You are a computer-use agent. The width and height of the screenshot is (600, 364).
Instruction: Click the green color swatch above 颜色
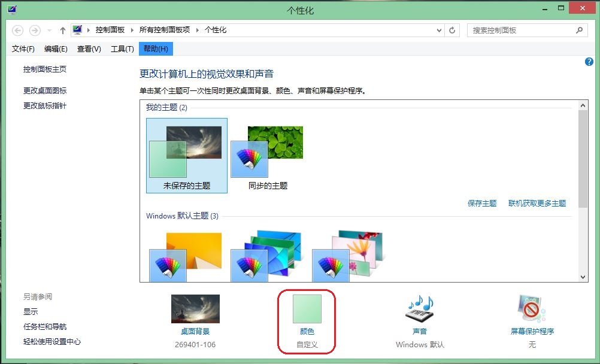point(307,307)
